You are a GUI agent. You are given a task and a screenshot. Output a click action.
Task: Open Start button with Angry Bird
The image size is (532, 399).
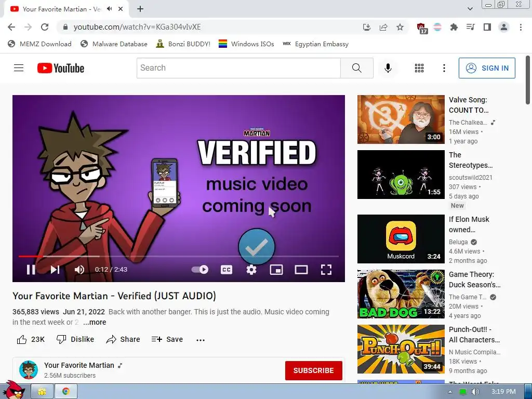(14, 390)
